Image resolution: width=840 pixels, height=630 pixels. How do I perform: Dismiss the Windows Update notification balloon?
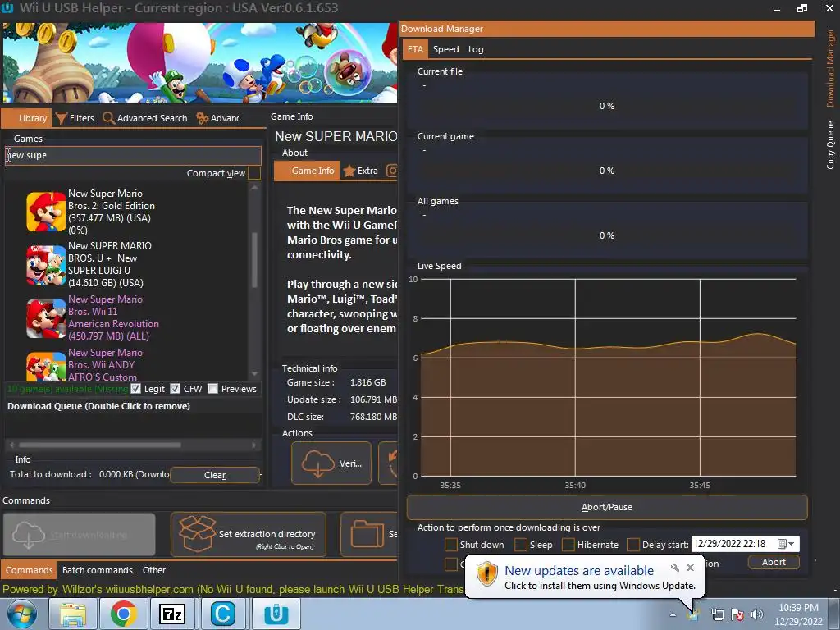pos(690,568)
